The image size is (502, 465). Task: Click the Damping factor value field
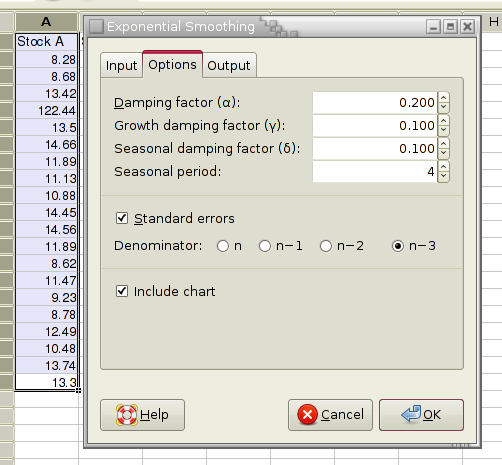(x=375, y=103)
